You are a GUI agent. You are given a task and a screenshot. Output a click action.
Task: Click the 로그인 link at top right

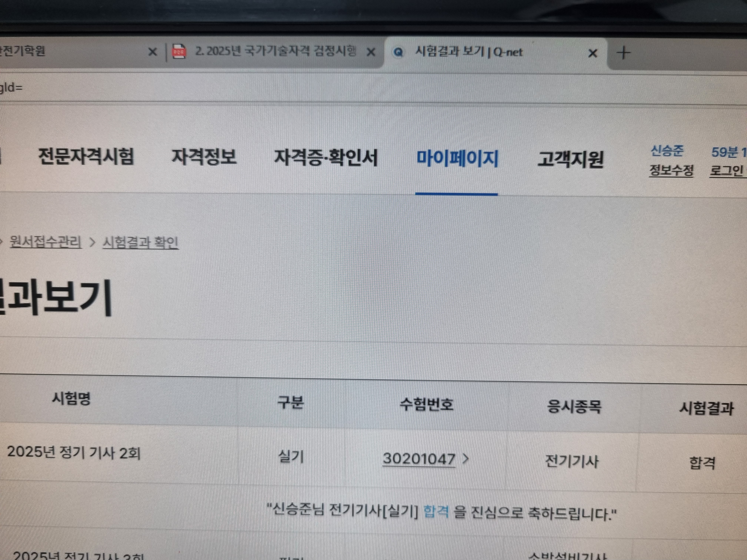(726, 171)
